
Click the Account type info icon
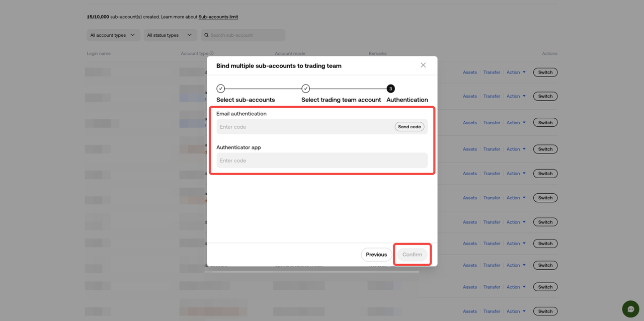[x=212, y=54]
